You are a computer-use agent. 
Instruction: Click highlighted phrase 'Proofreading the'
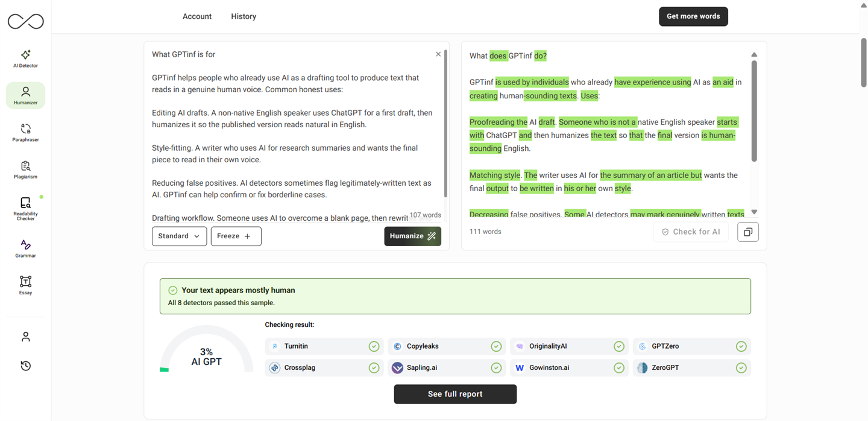pyautogui.click(x=498, y=122)
